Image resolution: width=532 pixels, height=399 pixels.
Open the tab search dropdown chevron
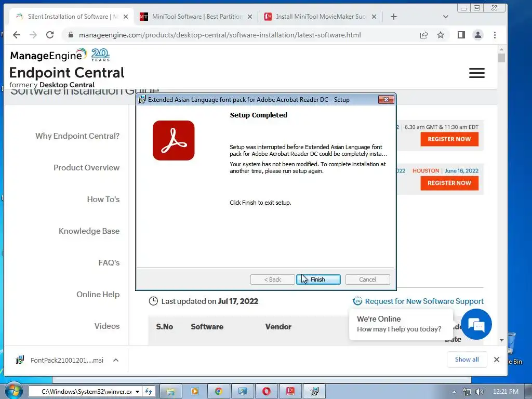(445, 17)
